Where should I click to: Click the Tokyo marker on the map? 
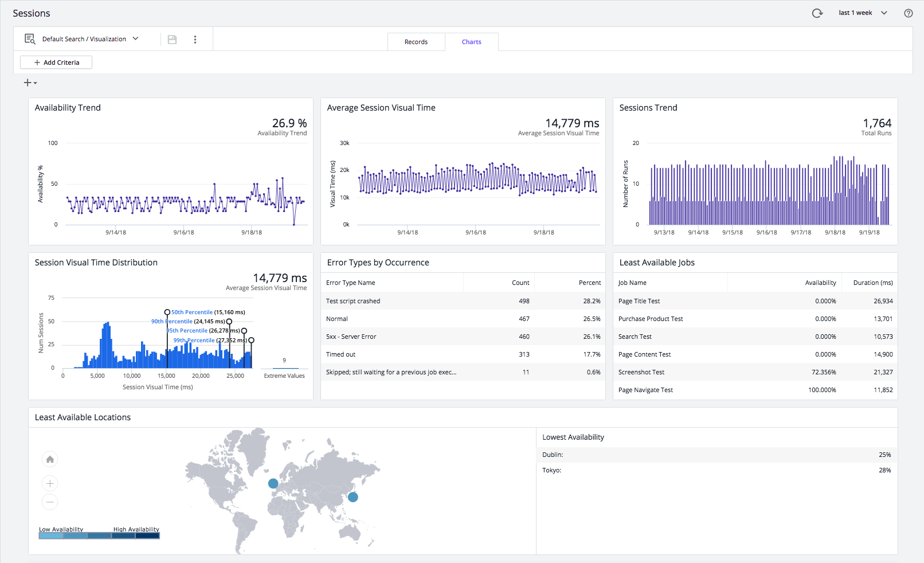353,497
